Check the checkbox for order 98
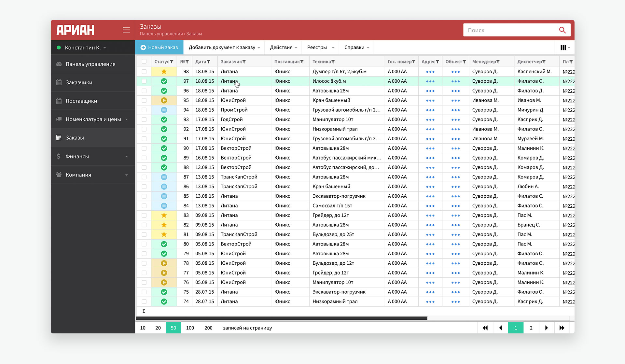This screenshot has height=364, width=625. click(144, 72)
